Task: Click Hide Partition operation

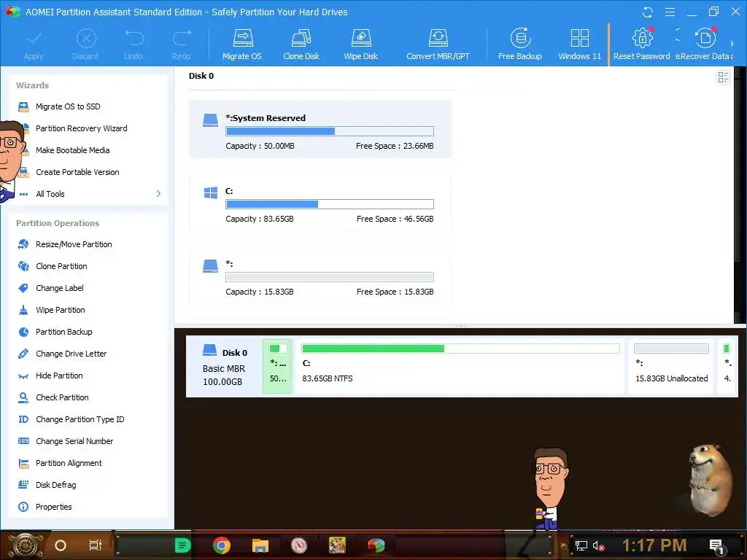Action: (x=59, y=376)
